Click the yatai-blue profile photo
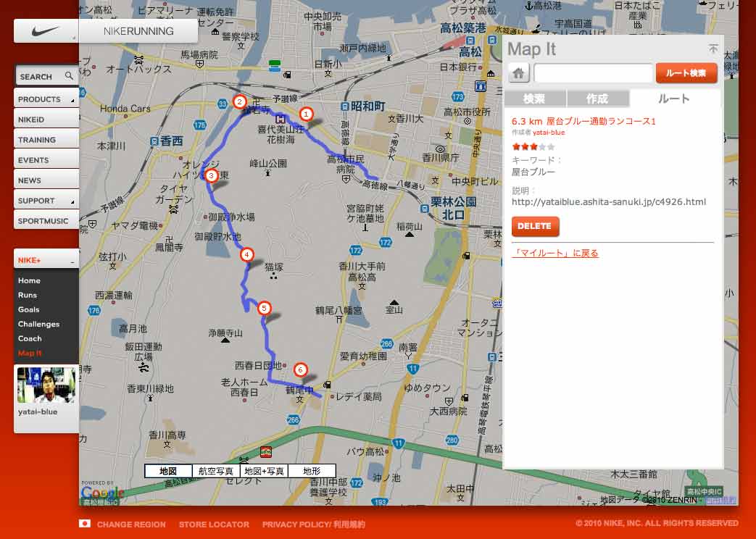The image size is (756, 539). tap(46, 385)
